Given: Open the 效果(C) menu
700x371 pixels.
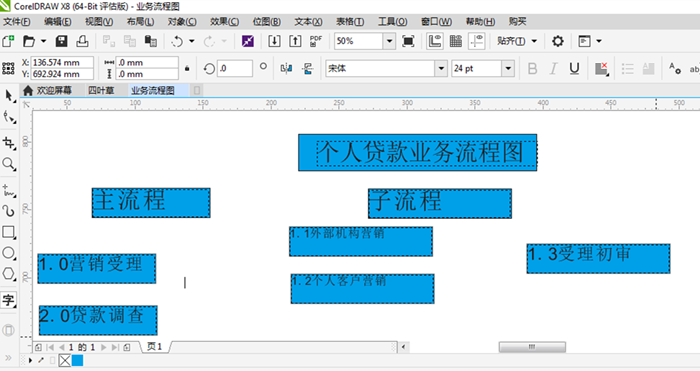Looking at the screenshot, I should point(225,21).
